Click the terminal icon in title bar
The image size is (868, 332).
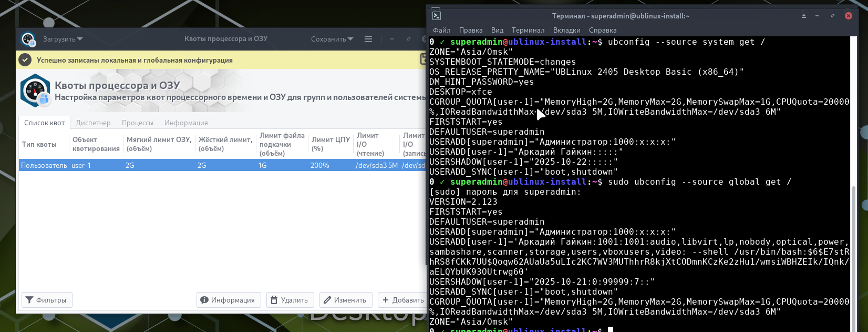click(436, 16)
